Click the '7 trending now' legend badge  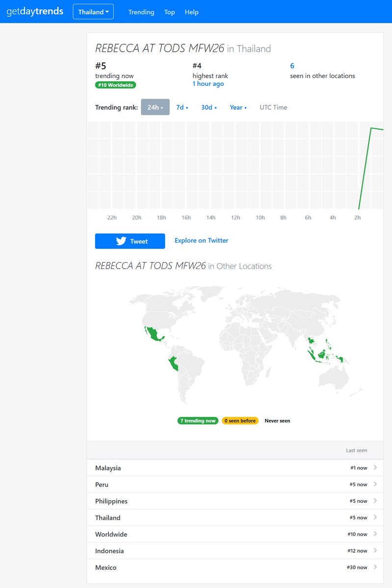[198, 420]
